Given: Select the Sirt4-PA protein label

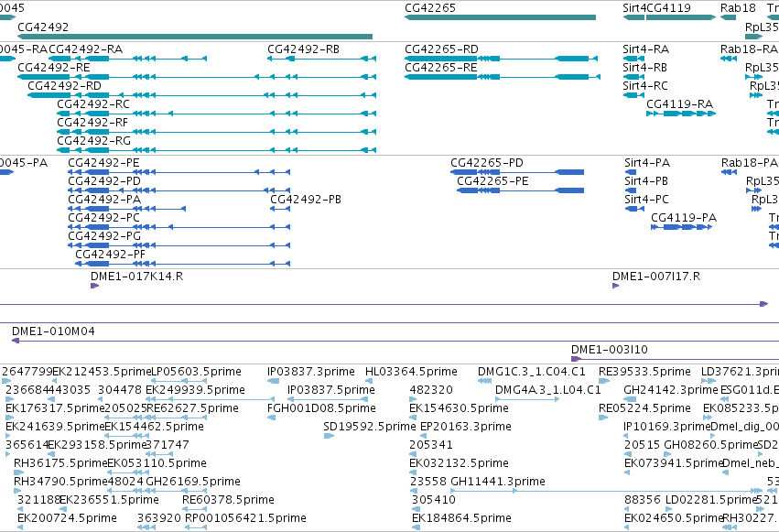Looking at the screenshot, I should pyautogui.click(x=647, y=163).
